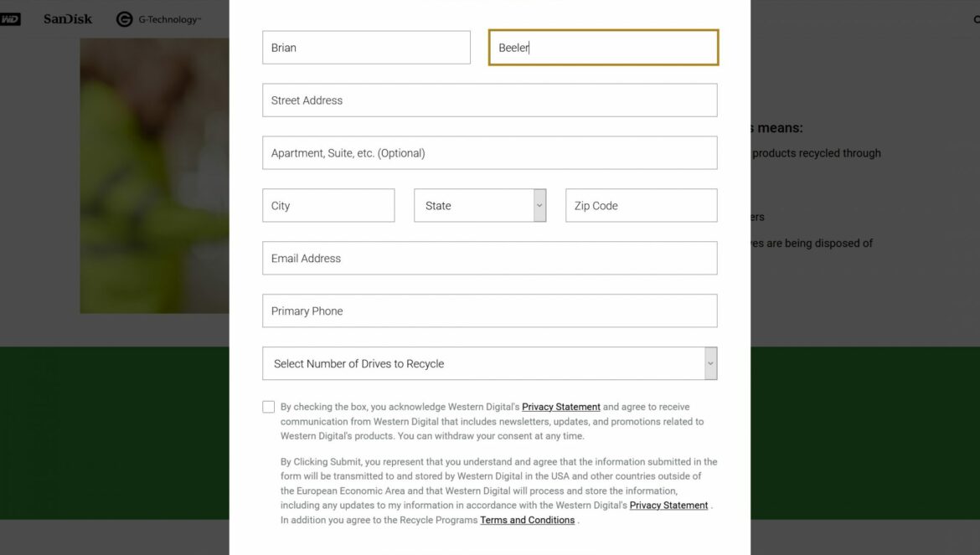Click the WD logo icon
Viewport: 980px width, 555px height.
coord(10,19)
